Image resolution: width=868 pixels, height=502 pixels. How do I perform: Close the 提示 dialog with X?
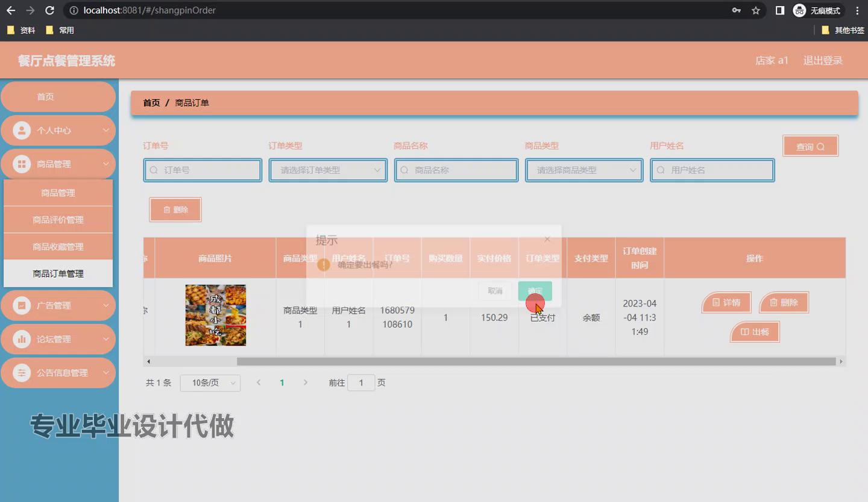[547, 239]
